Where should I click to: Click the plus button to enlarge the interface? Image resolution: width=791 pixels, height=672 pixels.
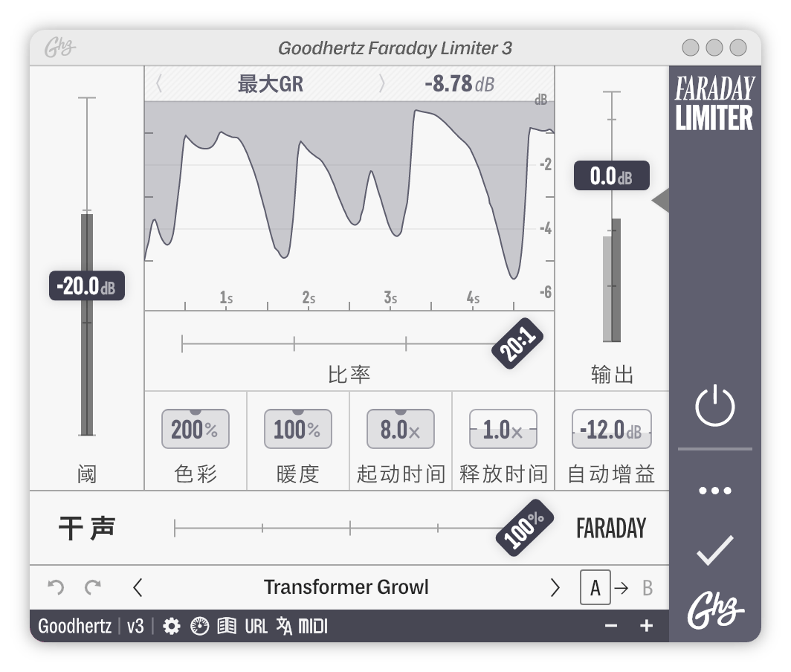646,627
